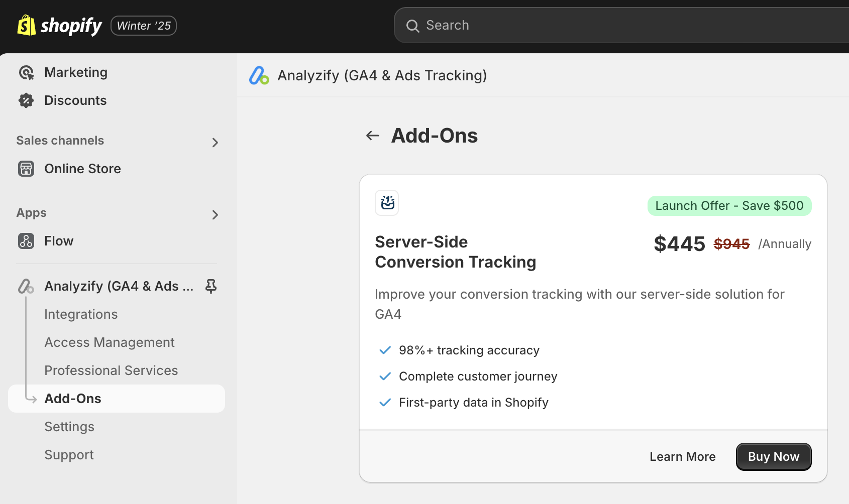Screen dimensions: 849x504
Task: Click checkmark beside First-party data in Shopify
Action: [385, 403]
